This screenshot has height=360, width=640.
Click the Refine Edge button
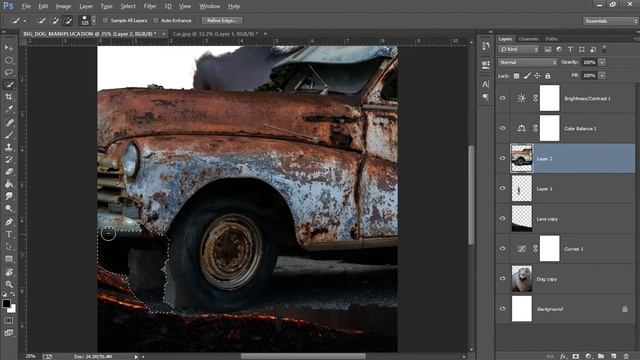[222, 20]
